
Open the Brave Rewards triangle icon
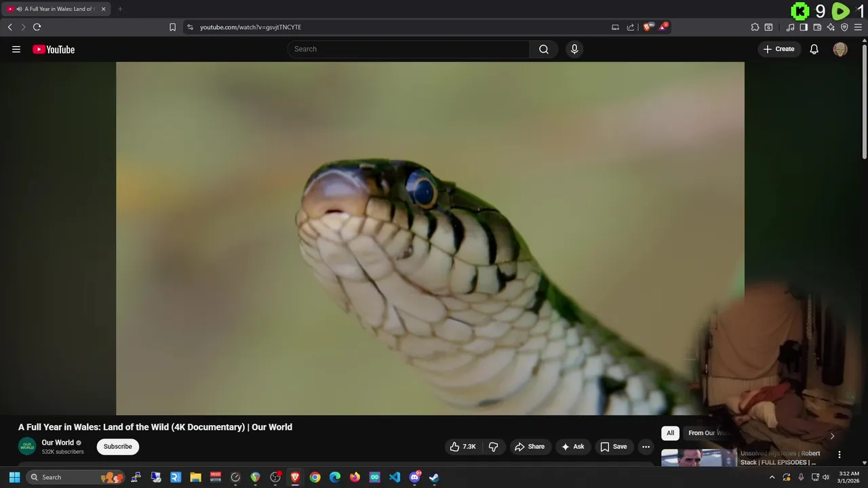point(664,27)
